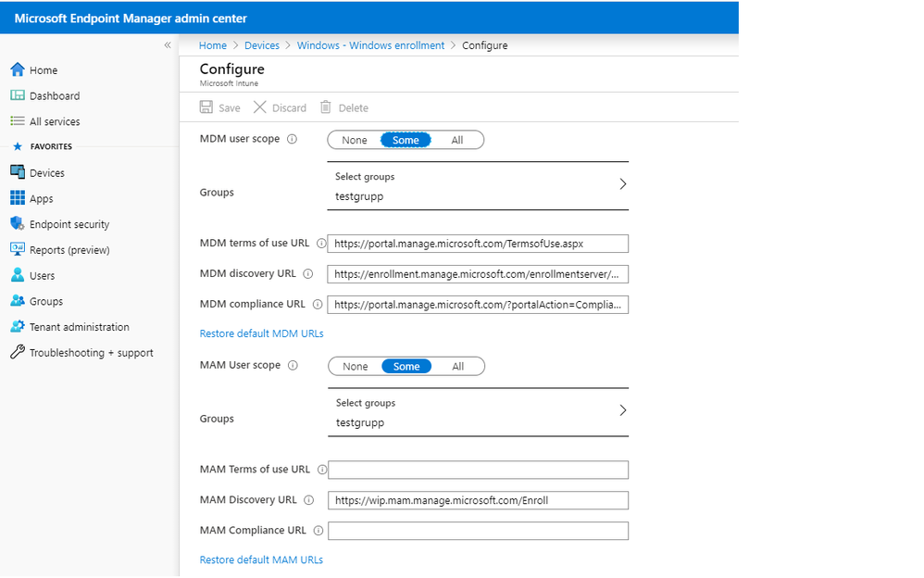This screenshot has height=578, width=924.
Task: Click the Endpoint security shield icon
Action: [17, 224]
